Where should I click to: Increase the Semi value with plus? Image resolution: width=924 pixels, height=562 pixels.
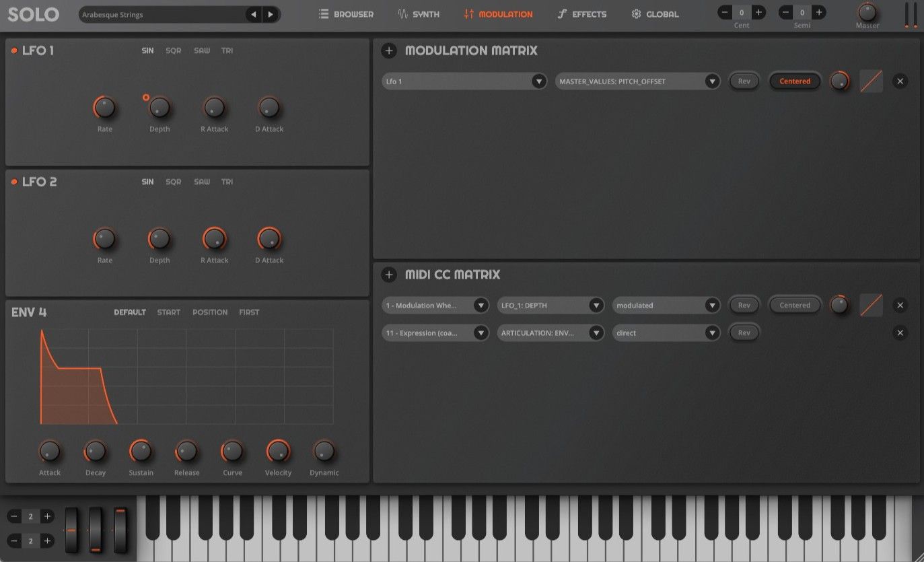818,11
